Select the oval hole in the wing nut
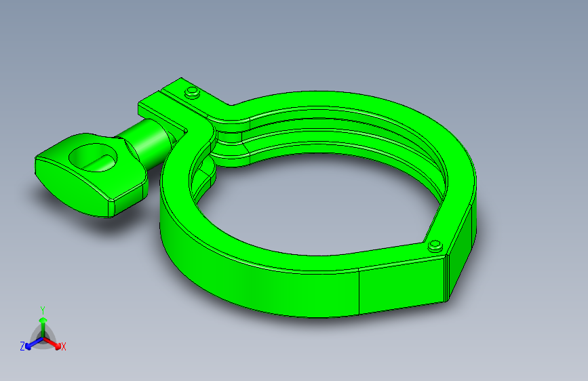This screenshot has width=588, height=381. 94,158
